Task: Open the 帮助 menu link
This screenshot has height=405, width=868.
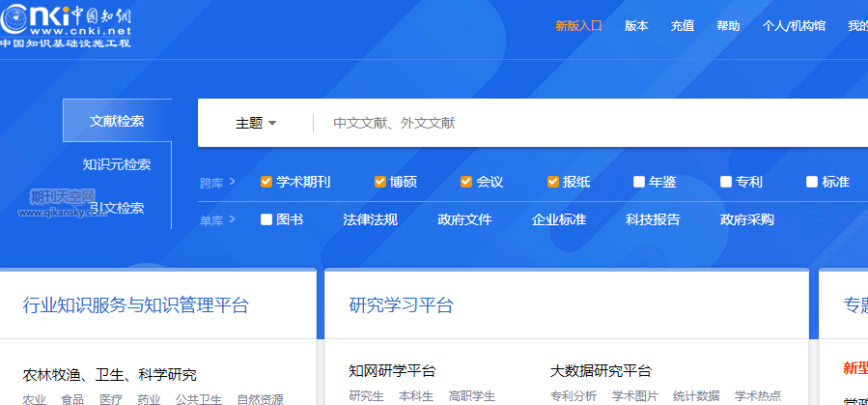Action: pyautogui.click(x=728, y=26)
